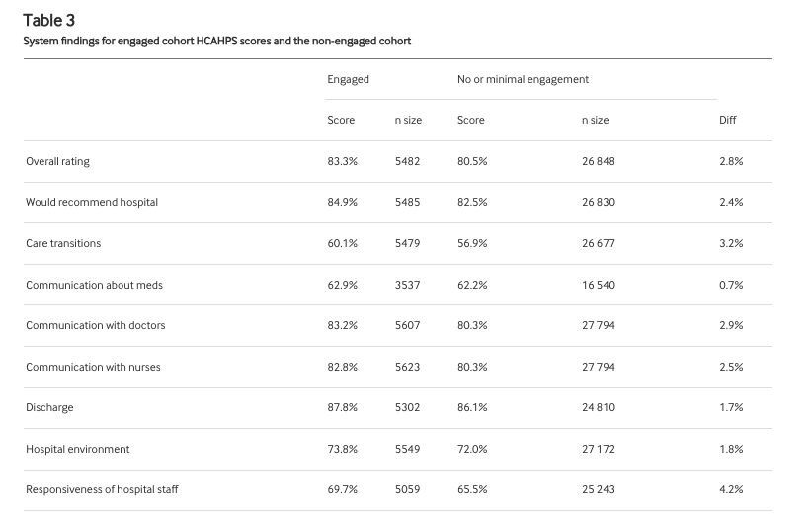Select the Would recommend hospital row label
The width and height of the screenshot is (812, 516).
[x=92, y=202]
